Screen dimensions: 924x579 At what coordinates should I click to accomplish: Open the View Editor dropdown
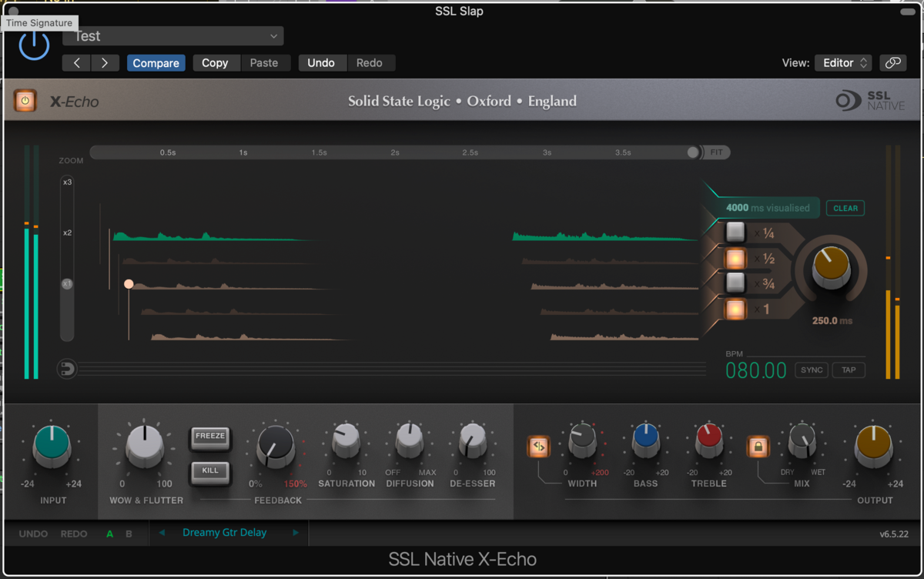(x=842, y=63)
